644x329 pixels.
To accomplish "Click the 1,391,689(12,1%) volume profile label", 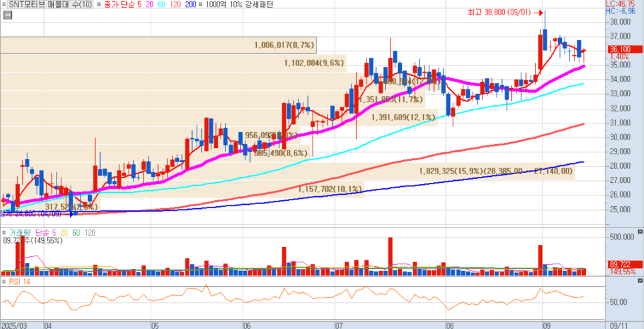I will pos(403,117).
